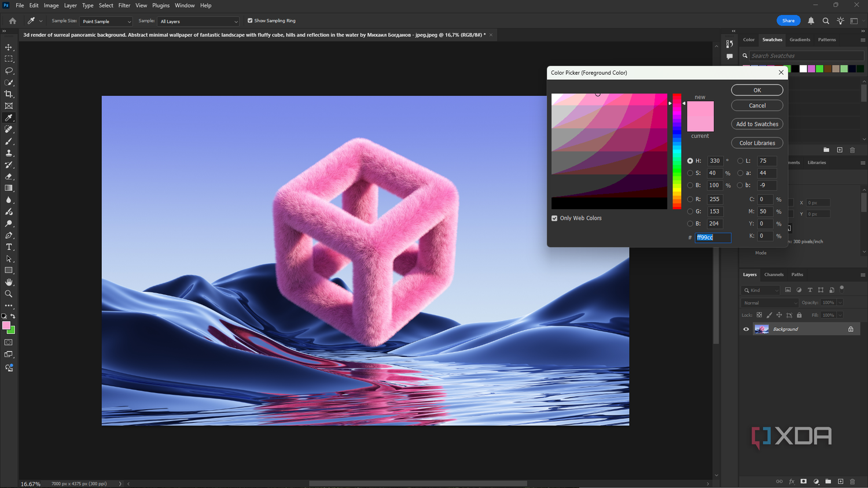Select the Rectangular Marquee tool

[x=9, y=59]
